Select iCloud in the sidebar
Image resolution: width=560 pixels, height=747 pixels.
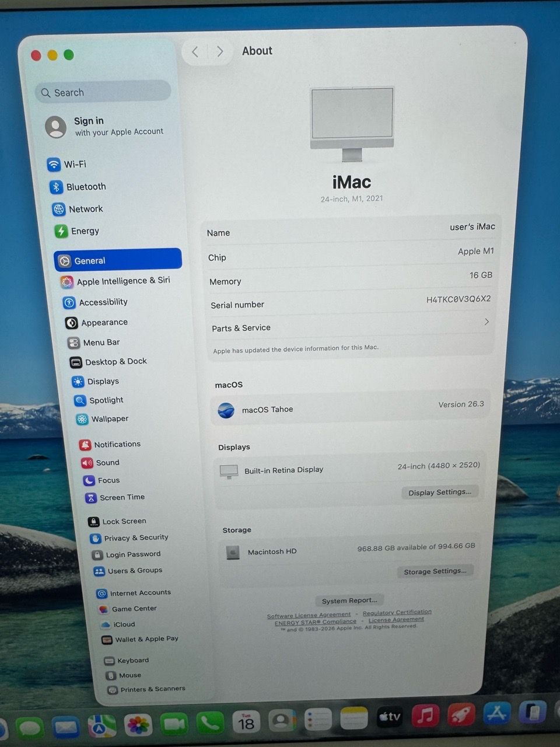[x=118, y=624]
